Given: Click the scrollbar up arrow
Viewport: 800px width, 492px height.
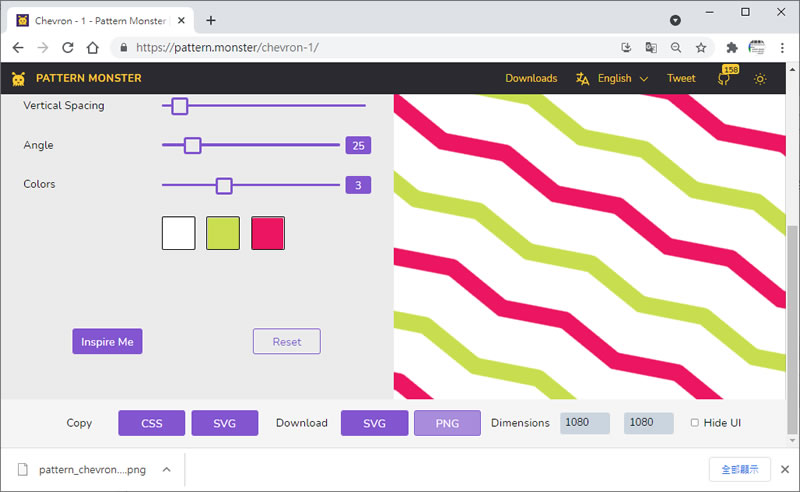Looking at the screenshot, I should 792,69.
